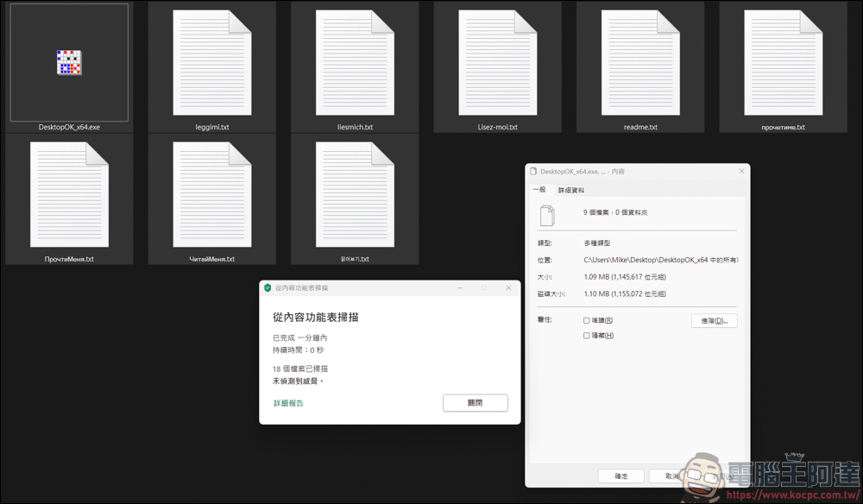Select the DesktopOK_x64.exe application icon
The height and width of the screenshot is (504, 863).
[69, 62]
